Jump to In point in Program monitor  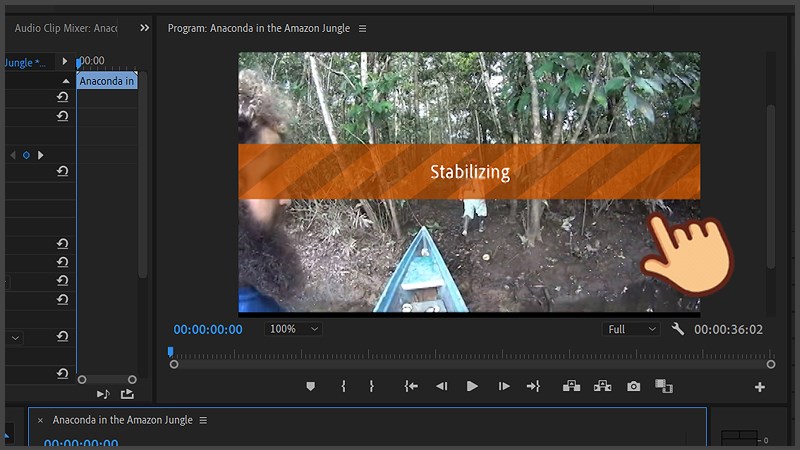411,386
